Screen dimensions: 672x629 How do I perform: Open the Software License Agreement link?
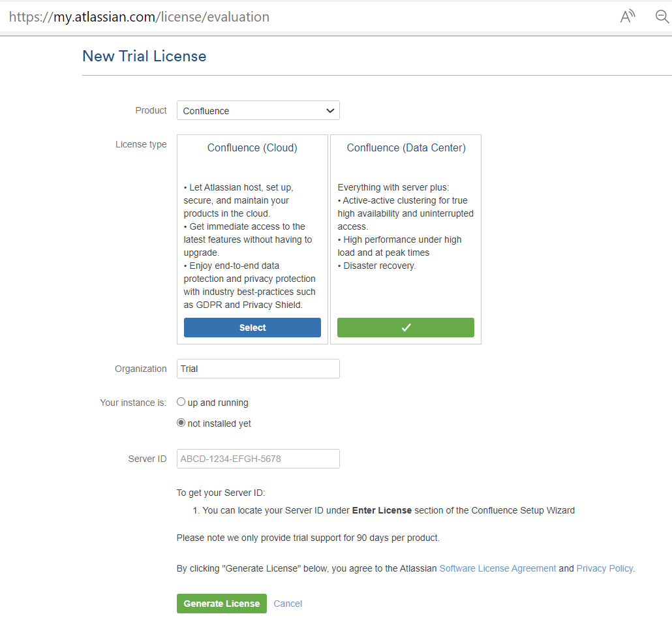click(x=498, y=568)
